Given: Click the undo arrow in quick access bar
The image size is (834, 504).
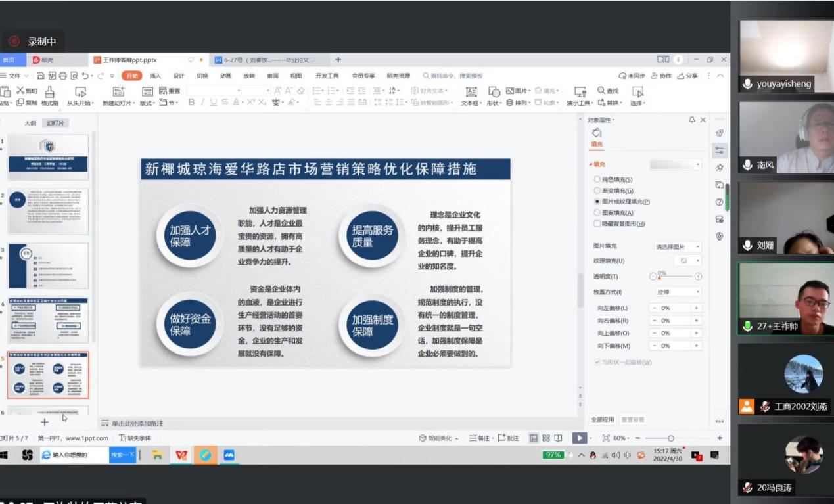Looking at the screenshot, I should pos(85,76).
